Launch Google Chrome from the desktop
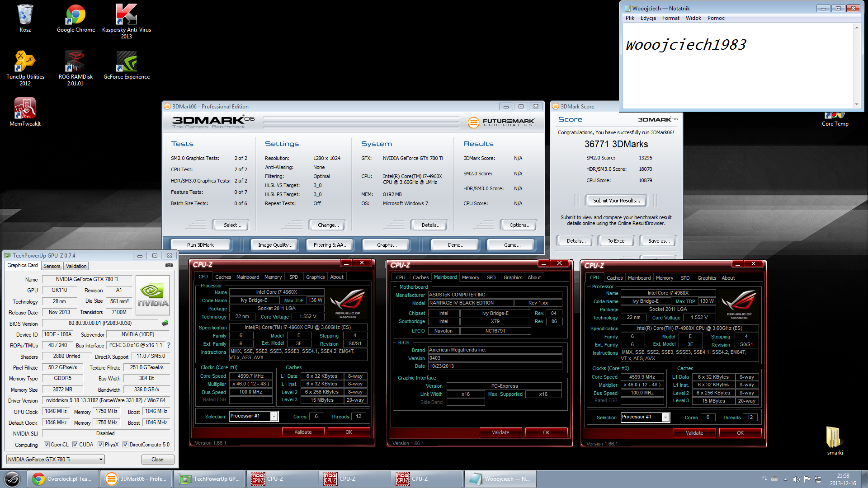Viewport: 868px width, 488px height. (76, 18)
